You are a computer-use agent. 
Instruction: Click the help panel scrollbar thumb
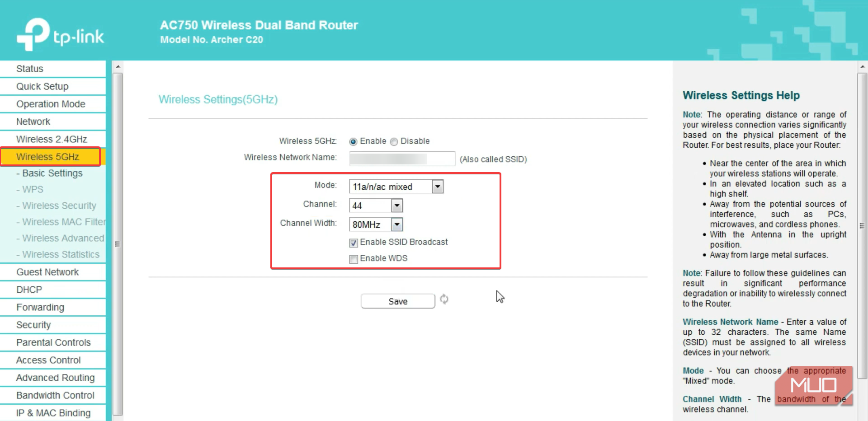(x=862, y=225)
